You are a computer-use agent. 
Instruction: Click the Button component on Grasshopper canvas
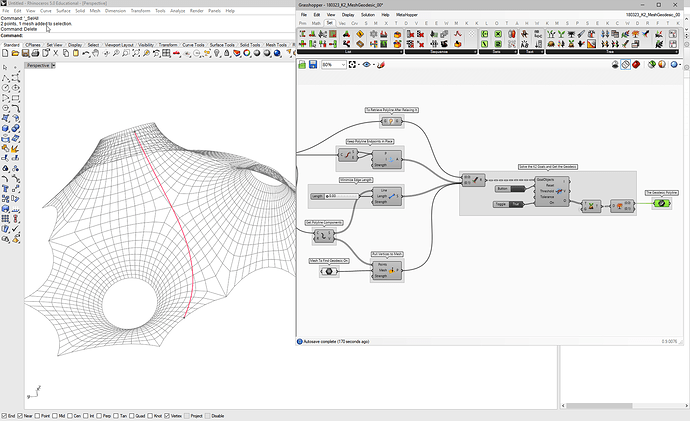click(x=510, y=188)
